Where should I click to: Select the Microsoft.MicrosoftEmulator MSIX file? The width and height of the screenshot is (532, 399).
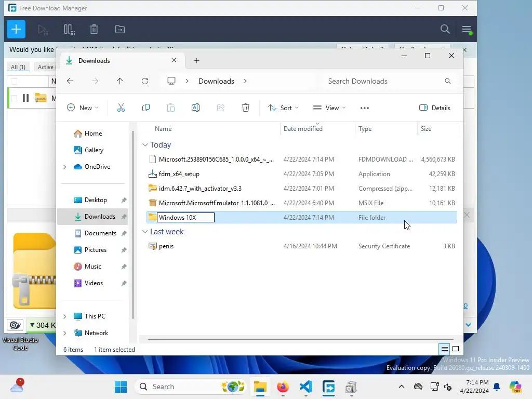(302, 203)
